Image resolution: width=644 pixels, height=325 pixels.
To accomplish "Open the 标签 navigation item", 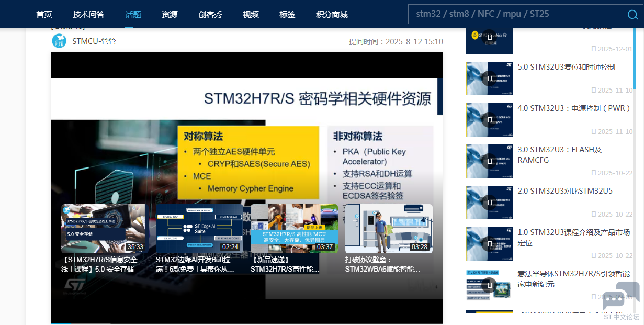I will point(287,14).
